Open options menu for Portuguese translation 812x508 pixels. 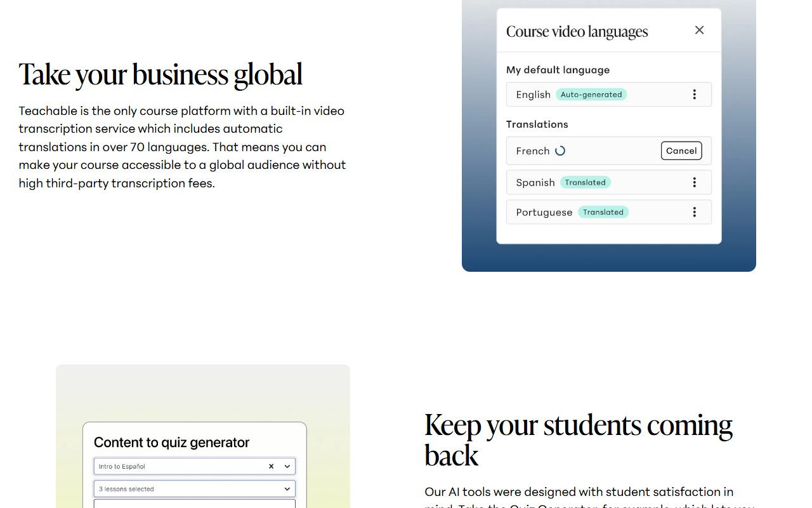695,212
